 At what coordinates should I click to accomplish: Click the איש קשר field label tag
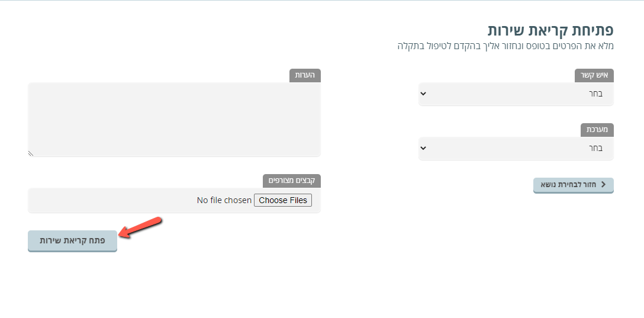(x=594, y=76)
